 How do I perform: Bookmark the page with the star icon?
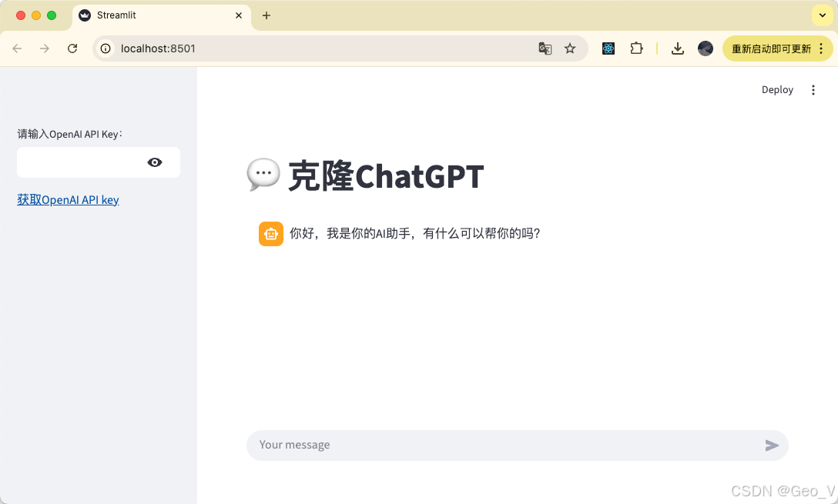[570, 48]
